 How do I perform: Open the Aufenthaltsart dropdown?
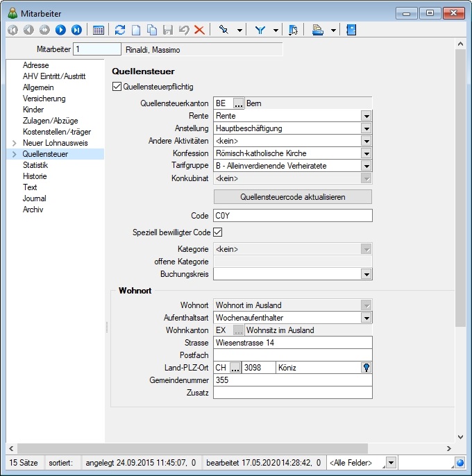pyautogui.click(x=366, y=318)
